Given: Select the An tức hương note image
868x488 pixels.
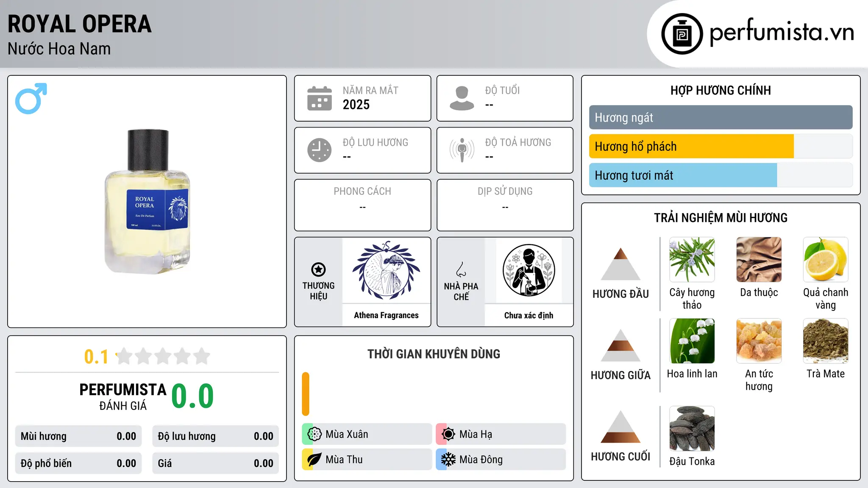Looking at the screenshot, I should pos(759,341).
